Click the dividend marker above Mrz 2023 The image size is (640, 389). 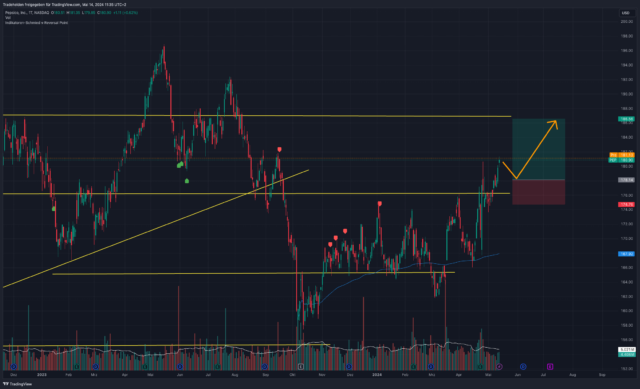click(96, 367)
